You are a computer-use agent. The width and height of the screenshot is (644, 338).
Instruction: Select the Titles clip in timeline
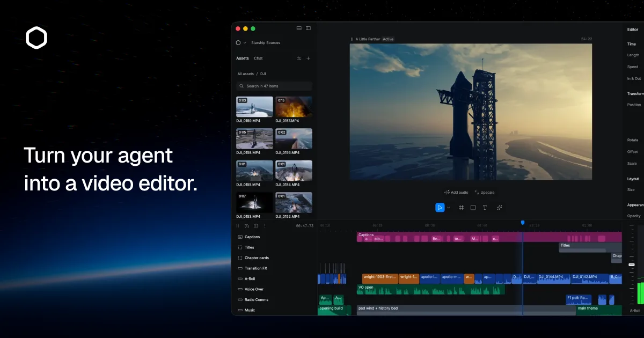590,247
